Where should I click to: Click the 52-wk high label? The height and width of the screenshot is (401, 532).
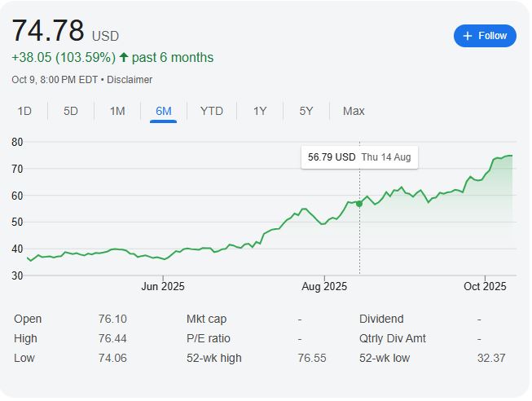pos(214,358)
